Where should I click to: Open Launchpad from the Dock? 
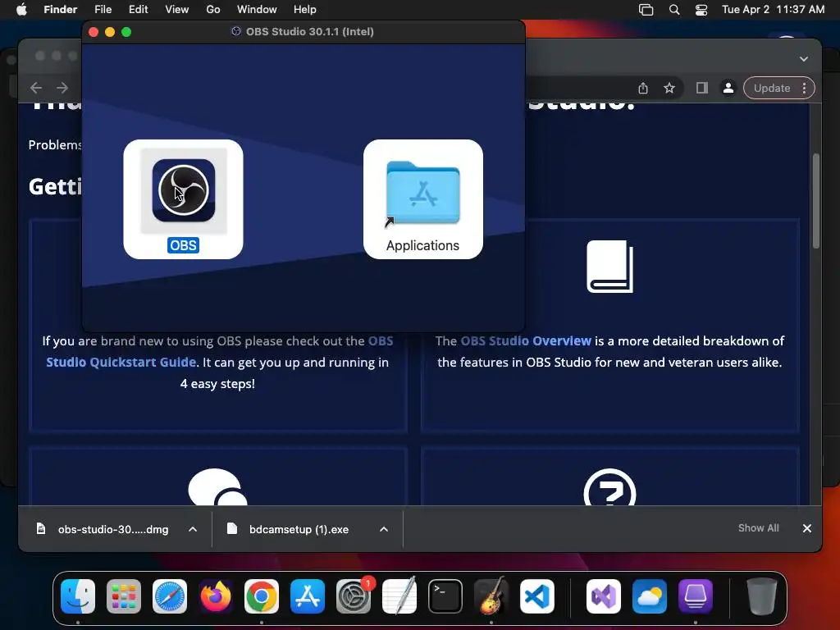pyautogui.click(x=124, y=596)
